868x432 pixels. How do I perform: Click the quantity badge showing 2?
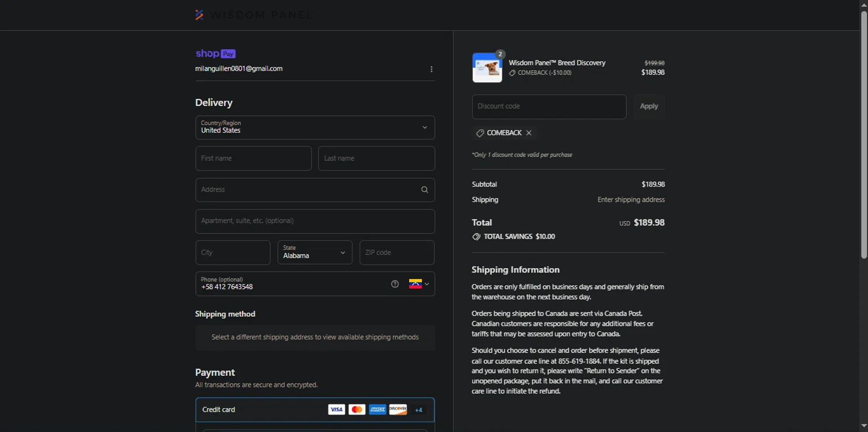[501, 54]
